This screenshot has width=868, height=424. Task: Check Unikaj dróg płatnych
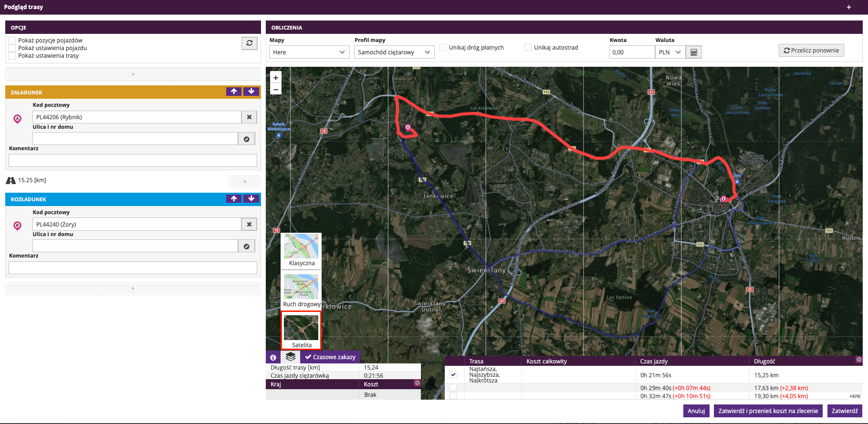tap(443, 47)
